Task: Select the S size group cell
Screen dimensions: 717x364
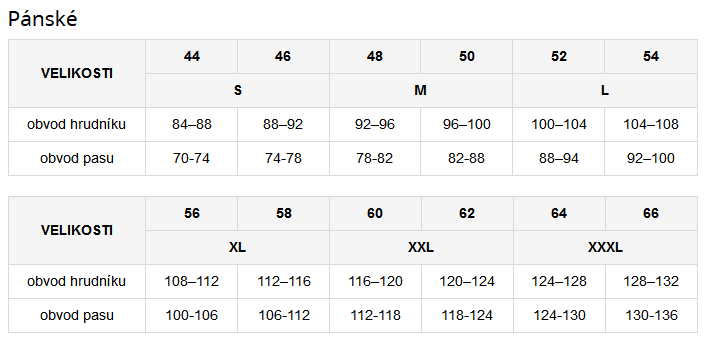Action: point(237,91)
